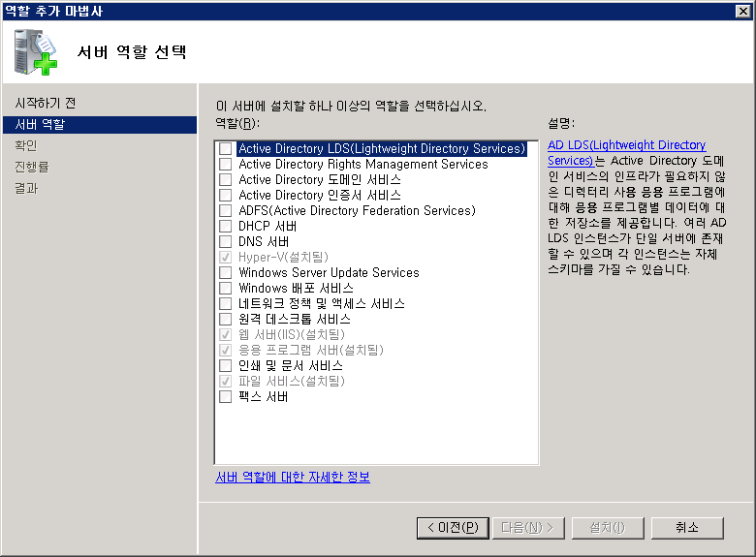Close the Add Roles wizard window
Viewport: 756px width, 557px height.
point(743,11)
